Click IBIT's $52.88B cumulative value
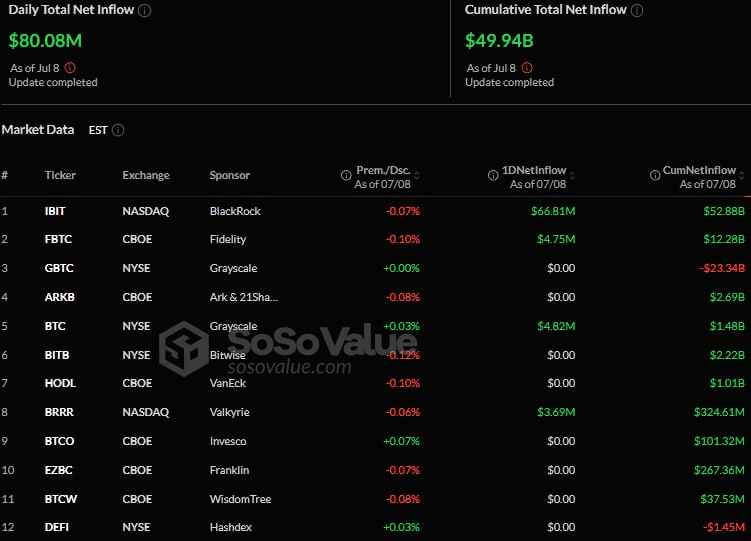This screenshot has width=751, height=541. pyautogui.click(x=724, y=211)
